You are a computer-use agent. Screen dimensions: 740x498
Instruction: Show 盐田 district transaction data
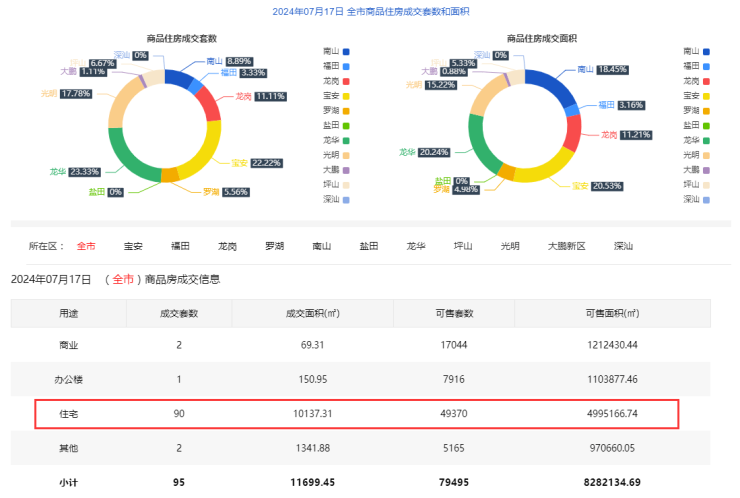[x=369, y=246]
